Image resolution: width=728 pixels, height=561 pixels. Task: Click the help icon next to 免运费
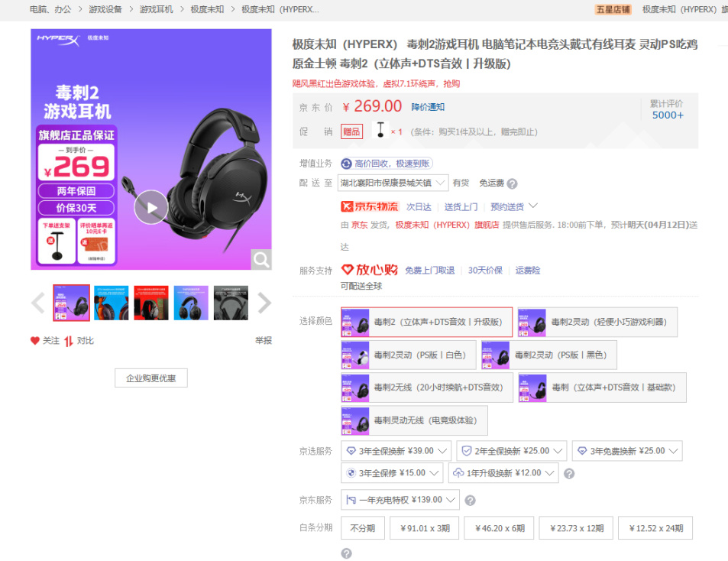click(x=512, y=183)
